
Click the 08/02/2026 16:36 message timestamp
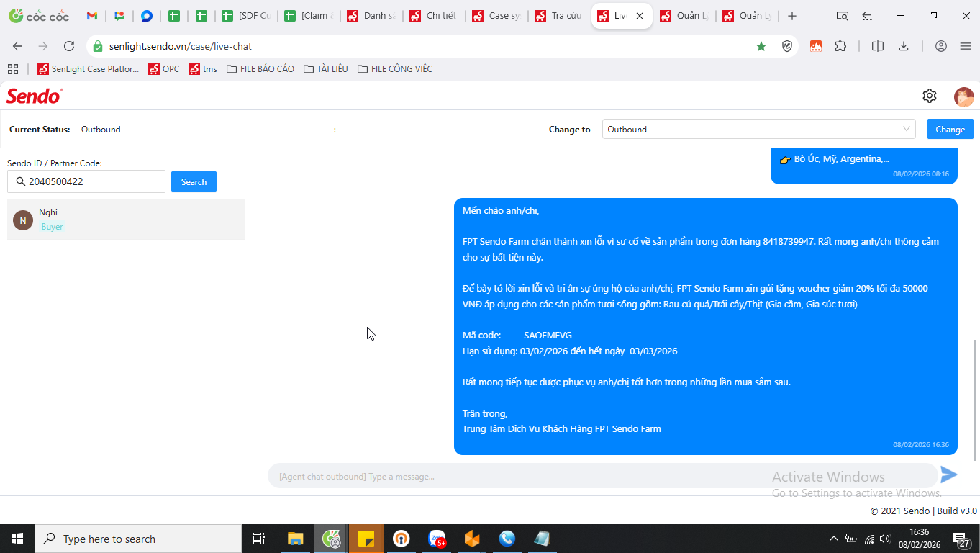tap(921, 445)
